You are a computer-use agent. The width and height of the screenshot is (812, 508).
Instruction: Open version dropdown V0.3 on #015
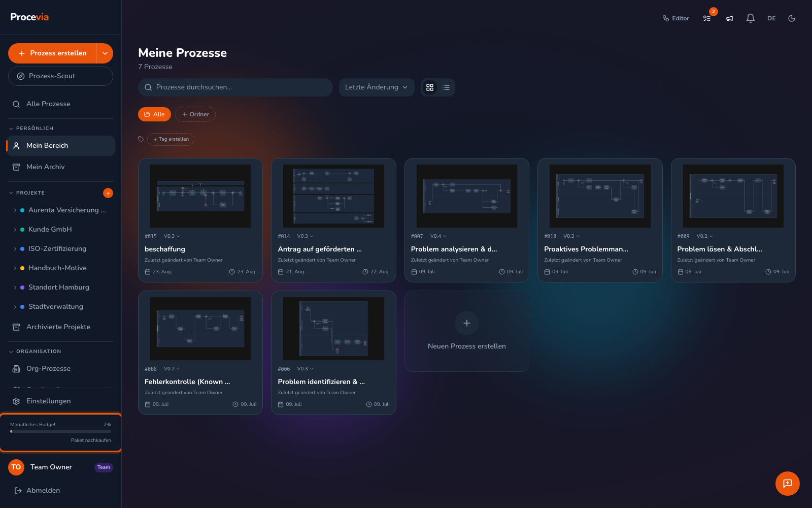(172, 236)
